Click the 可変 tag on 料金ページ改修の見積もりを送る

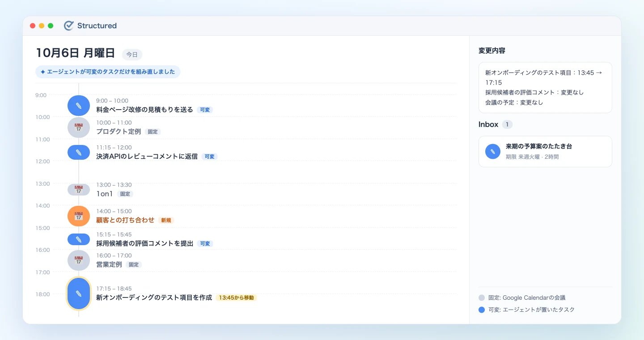coord(205,110)
